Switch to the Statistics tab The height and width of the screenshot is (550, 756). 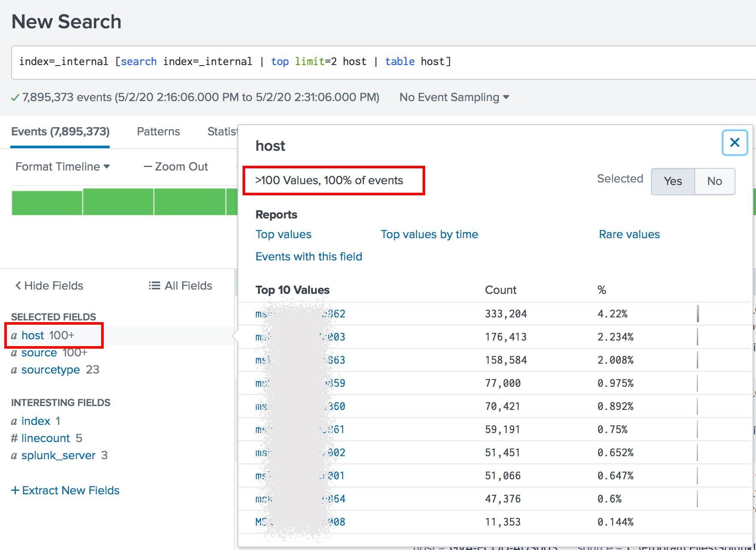pyautogui.click(x=222, y=132)
